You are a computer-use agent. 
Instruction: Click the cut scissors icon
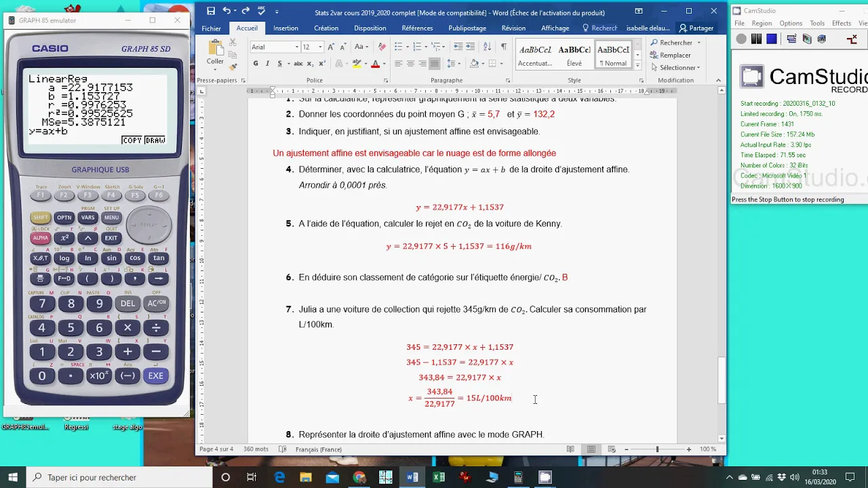(234, 43)
